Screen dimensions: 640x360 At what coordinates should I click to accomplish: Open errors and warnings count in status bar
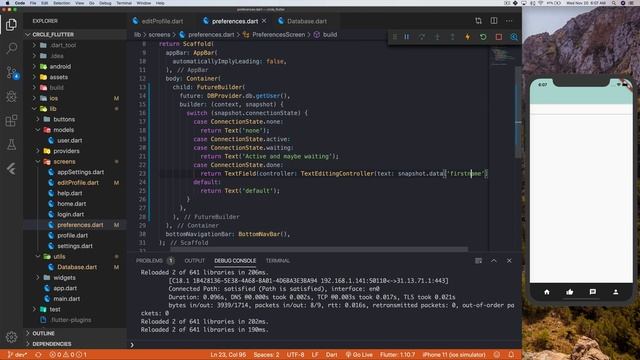[x=68, y=355]
